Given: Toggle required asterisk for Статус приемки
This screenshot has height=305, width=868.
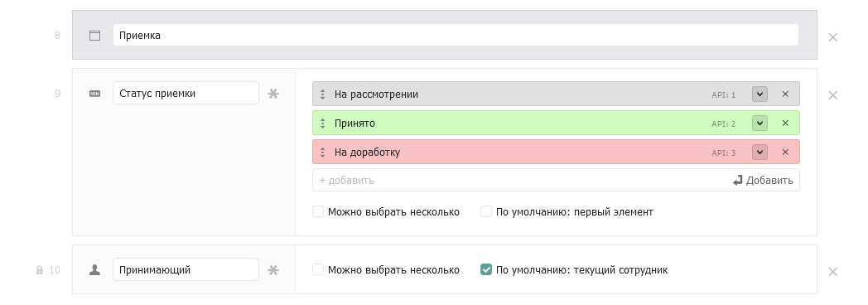Looking at the screenshot, I should (x=273, y=94).
